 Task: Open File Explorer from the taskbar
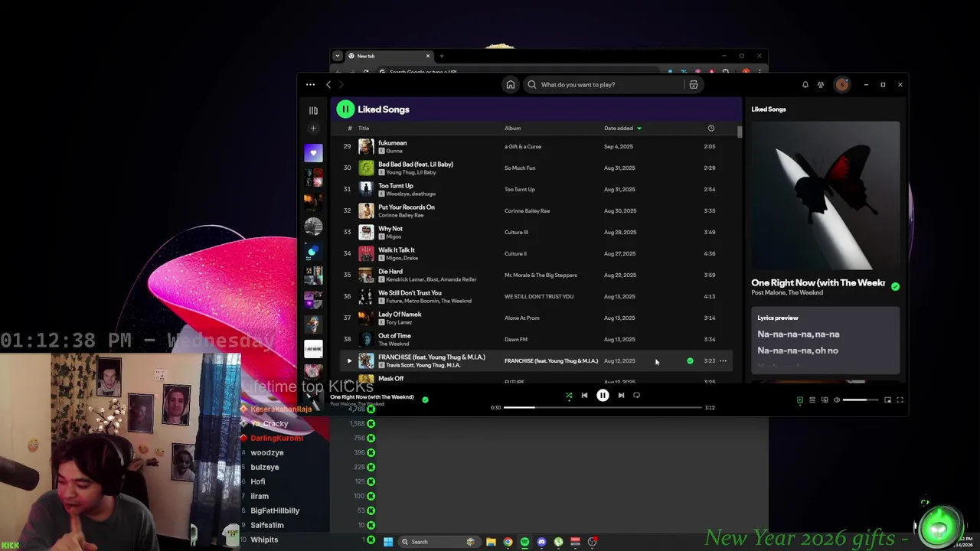491,542
